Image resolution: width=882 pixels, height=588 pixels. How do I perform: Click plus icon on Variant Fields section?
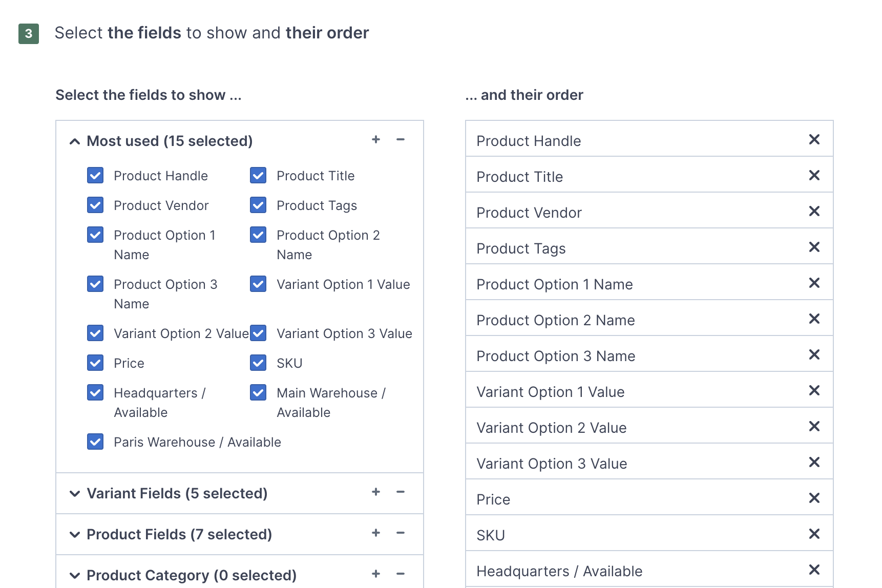coord(376,492)
